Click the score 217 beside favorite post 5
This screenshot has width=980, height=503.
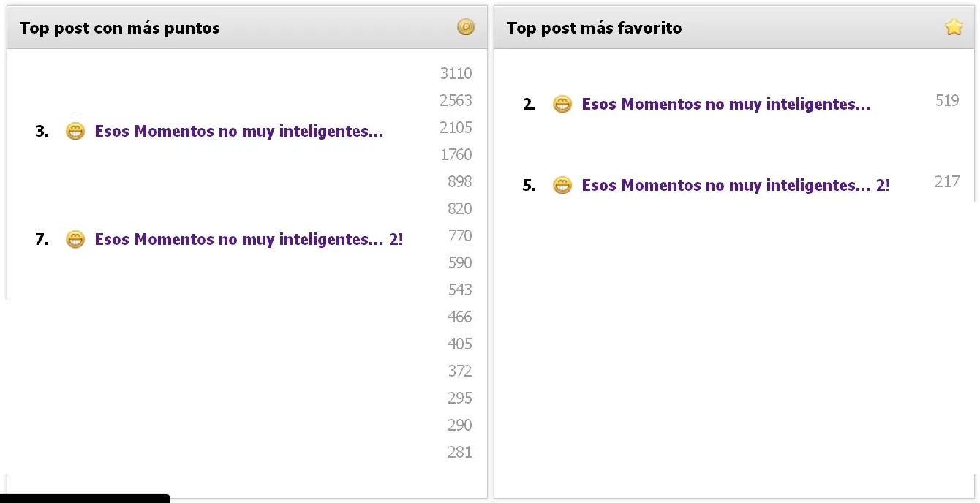click(946, 181)
